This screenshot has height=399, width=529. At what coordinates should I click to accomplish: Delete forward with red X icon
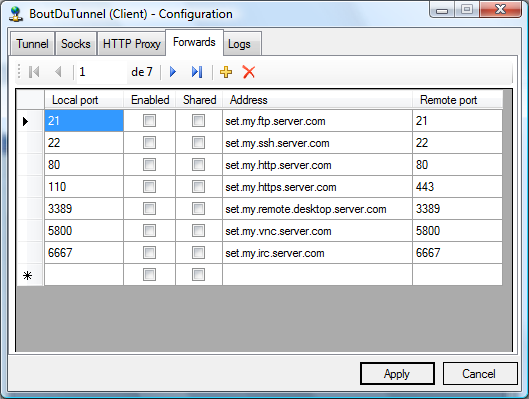click(x=249, y=72)
